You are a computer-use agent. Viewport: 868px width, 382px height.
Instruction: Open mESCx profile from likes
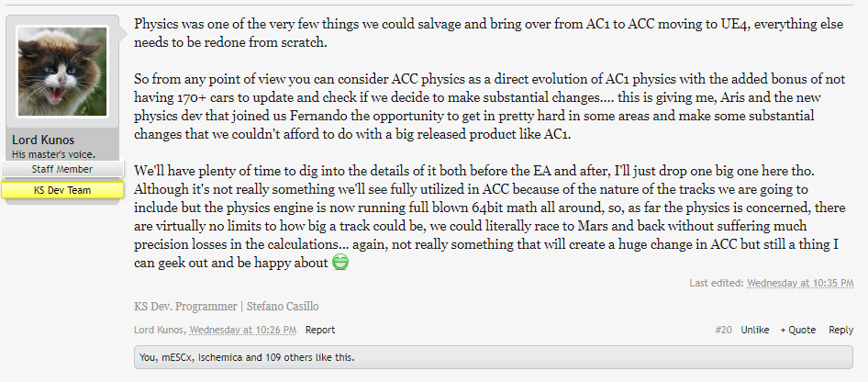click(x=180, y=357)
